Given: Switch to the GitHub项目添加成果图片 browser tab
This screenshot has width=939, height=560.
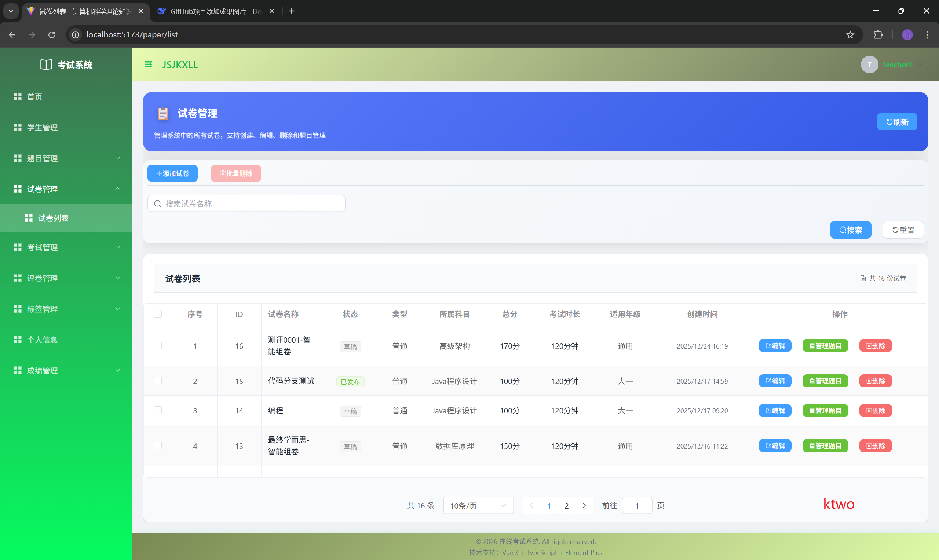Looking at the screenshot, I should tap(215, 11).
